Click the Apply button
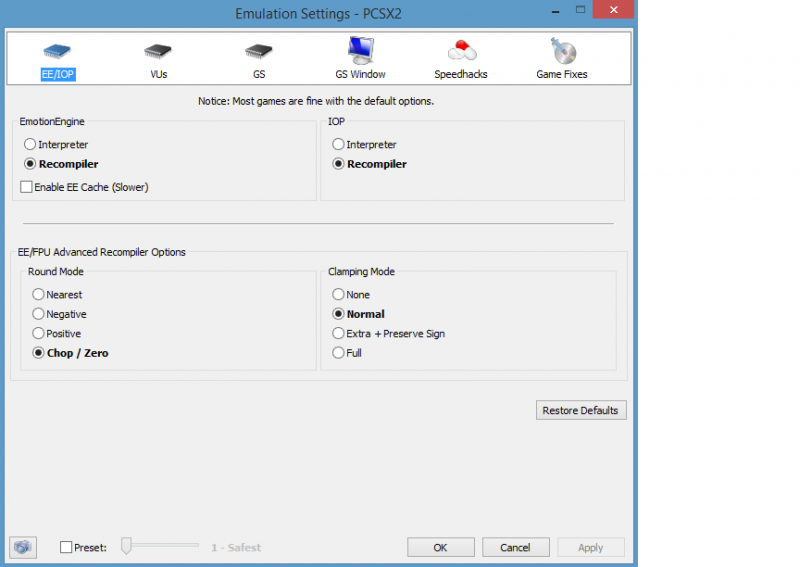Viewport: 800px width, 567px height. [591, 548]
